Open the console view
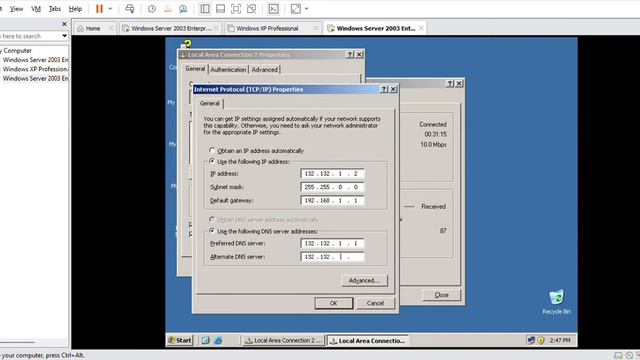The image size is (640, 360). point(273,9)
